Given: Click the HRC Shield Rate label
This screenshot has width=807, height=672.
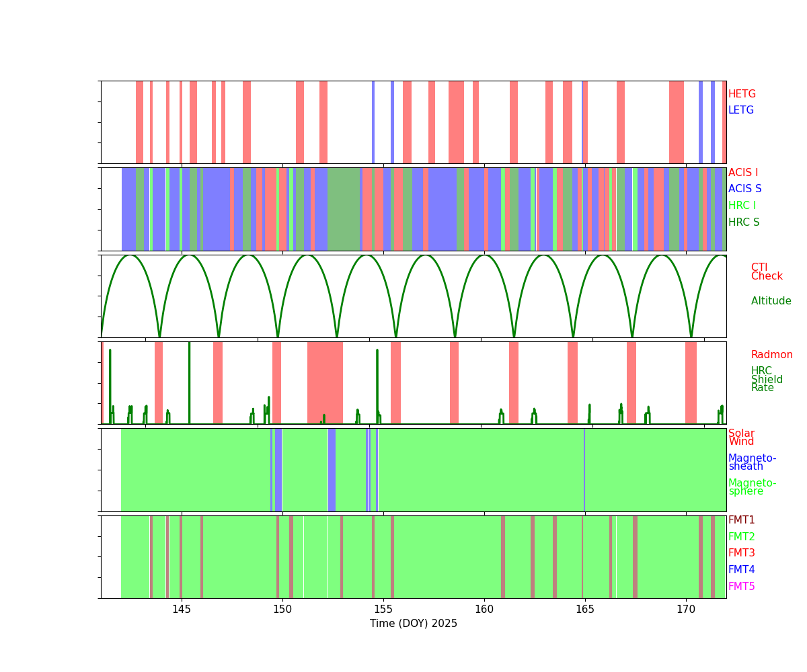Looking at the screenshot, I should pos(767,379).
